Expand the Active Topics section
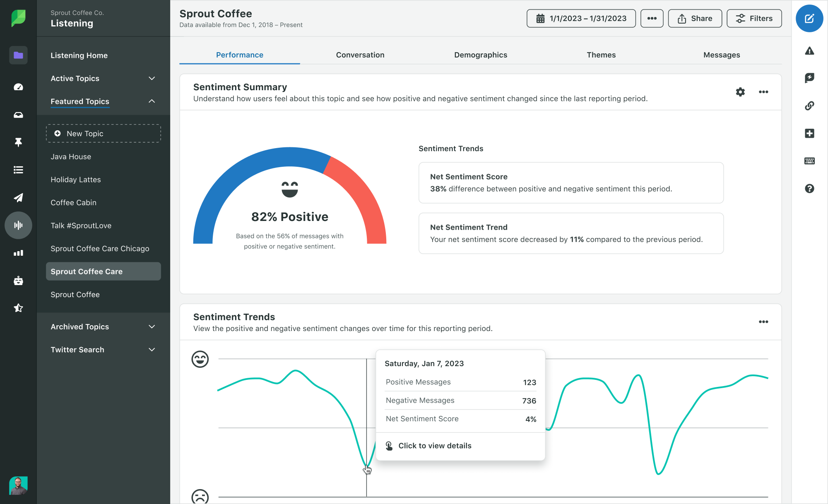The width and height of the screenshot is (828, 504). tap(152, 78)
